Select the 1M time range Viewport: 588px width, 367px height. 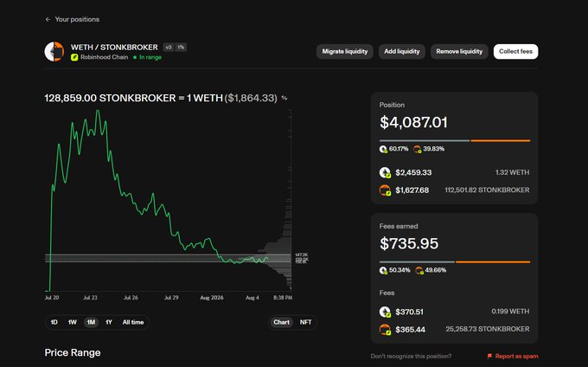pyautogui.click(x=91, y=322)
